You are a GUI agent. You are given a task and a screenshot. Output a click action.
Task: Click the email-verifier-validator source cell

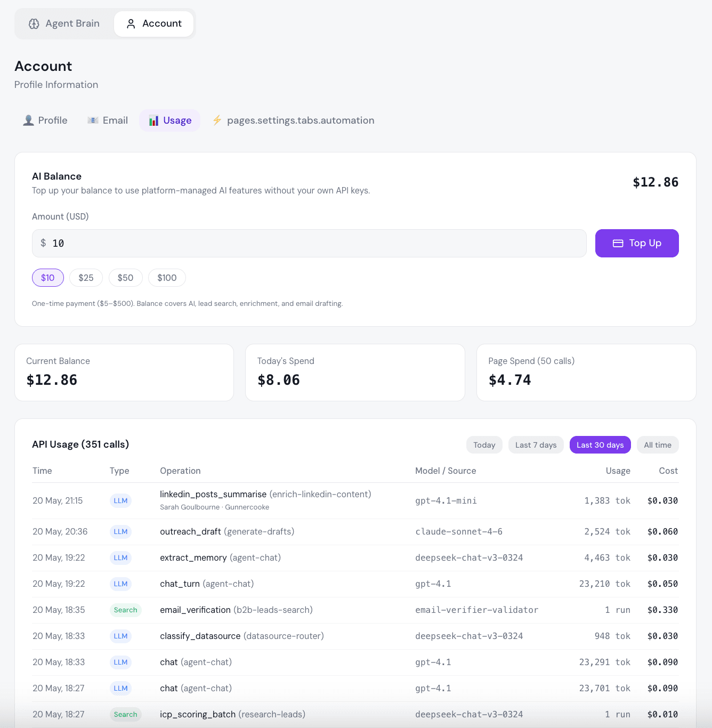click(x=476, y=610)
